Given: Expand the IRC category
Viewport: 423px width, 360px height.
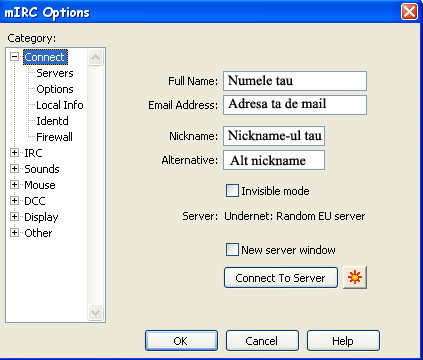Looking at the screenshot, I should [x=14, y=153].
